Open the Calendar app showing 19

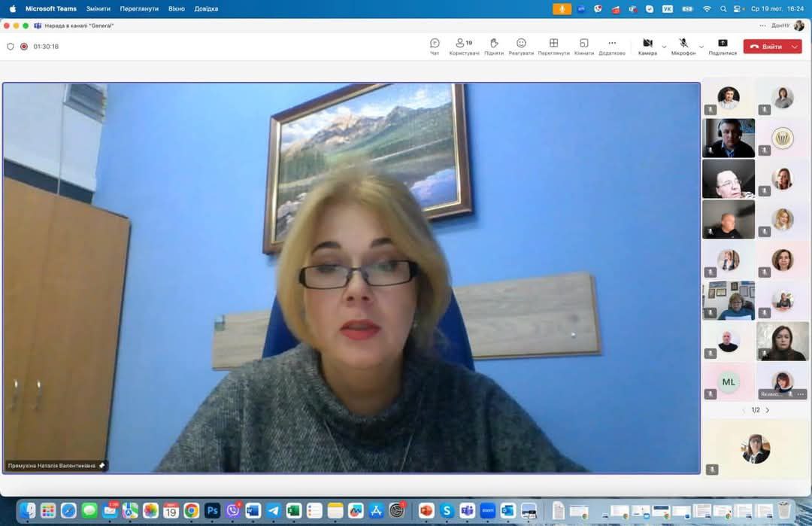pyautogui.click(x=171, y=511)
